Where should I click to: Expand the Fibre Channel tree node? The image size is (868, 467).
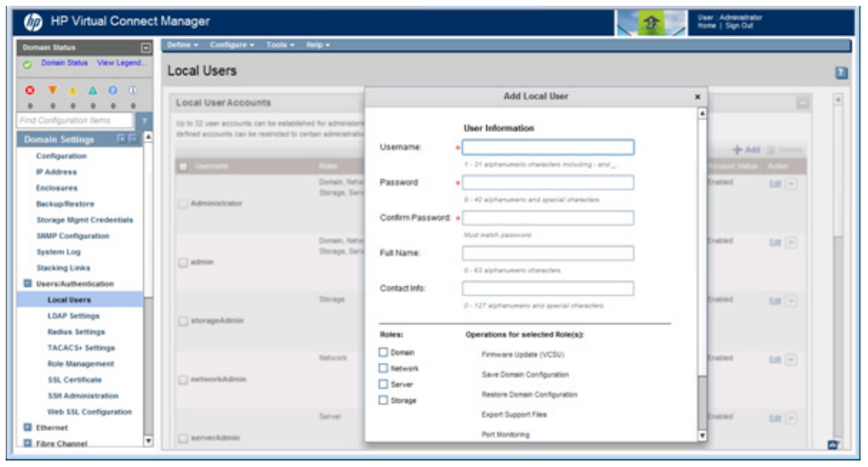tap(28, 443)
